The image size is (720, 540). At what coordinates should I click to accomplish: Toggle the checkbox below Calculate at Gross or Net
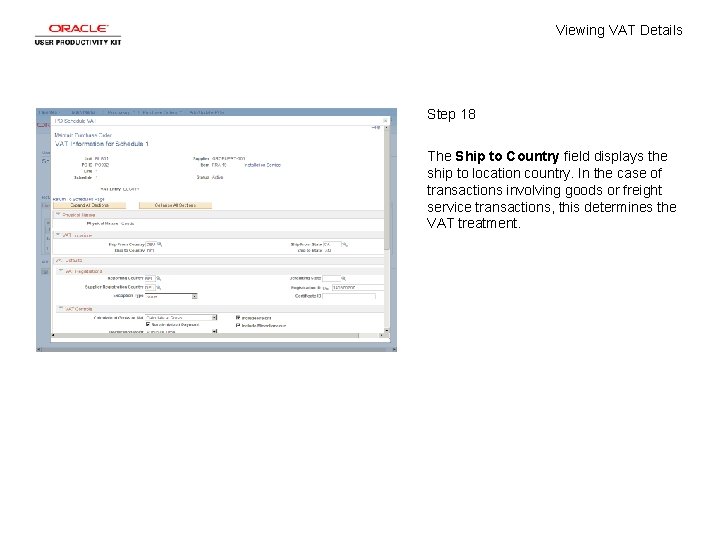pyautogui.click(x=148, y=324)
